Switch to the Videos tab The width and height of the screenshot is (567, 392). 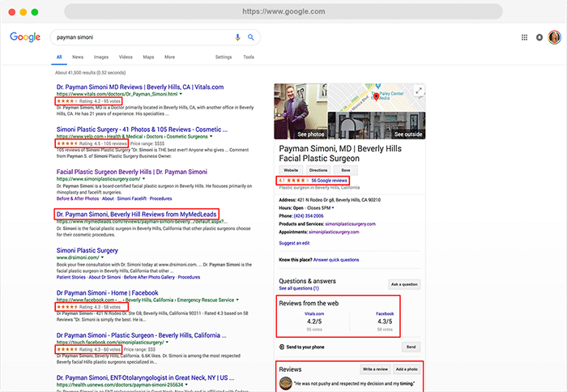coord(126,58)
